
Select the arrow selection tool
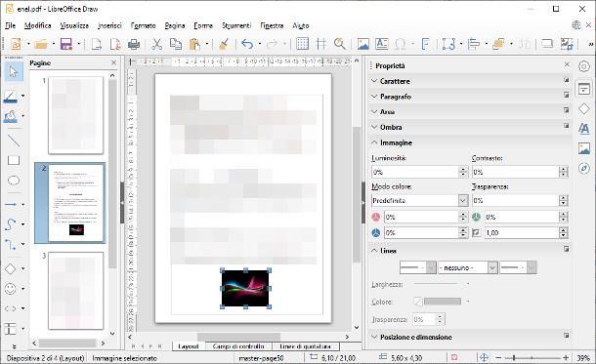point(14,72)
